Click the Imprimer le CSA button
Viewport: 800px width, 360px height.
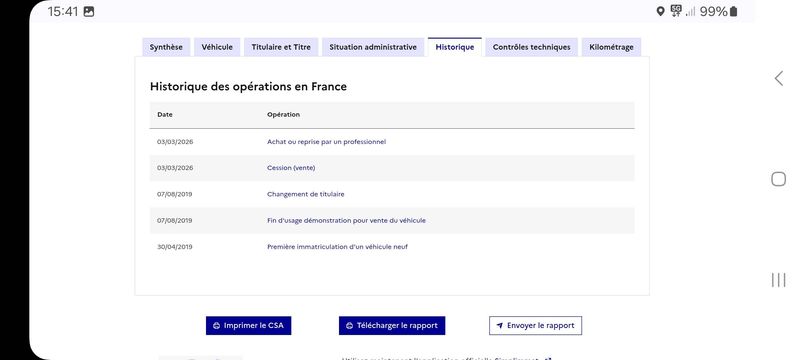(x=248, y=326)
